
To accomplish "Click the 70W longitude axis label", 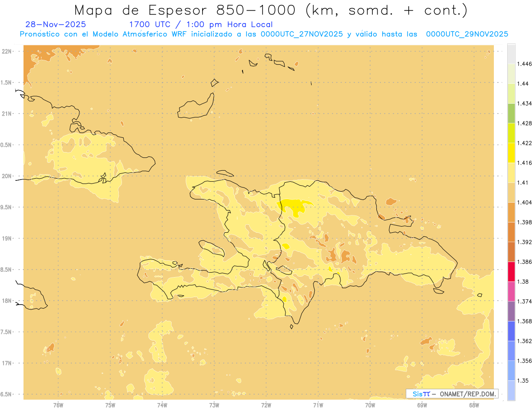I will coord(370,405).
